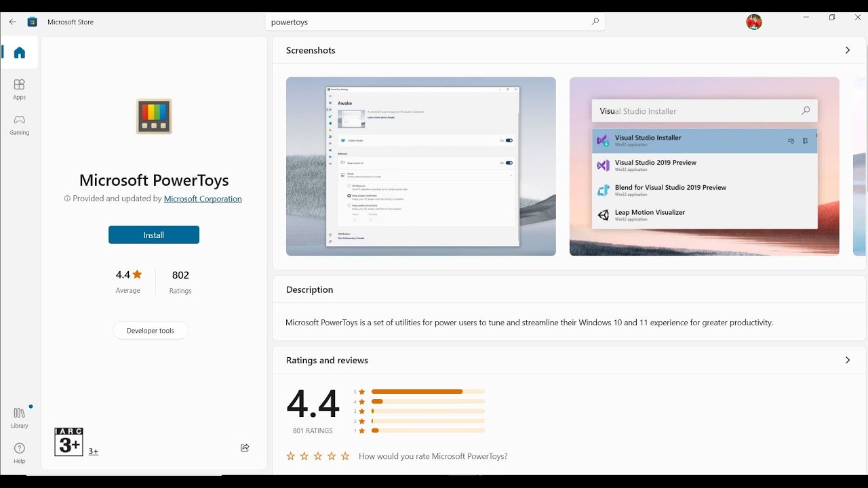Open the 3+ age rating link

[93, 451]
